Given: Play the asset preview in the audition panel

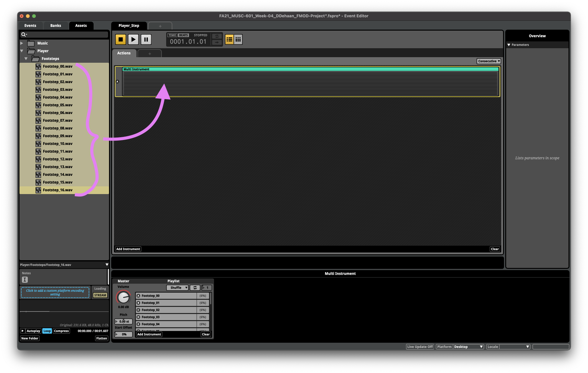Looking at the screenshot, I should (x=23, y=331).
